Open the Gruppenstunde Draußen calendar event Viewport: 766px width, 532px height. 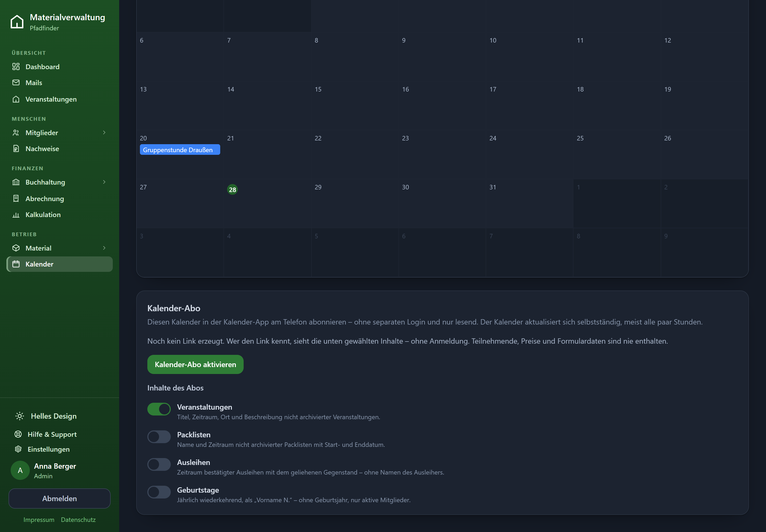pyautogui.click(x=180, y=150)
